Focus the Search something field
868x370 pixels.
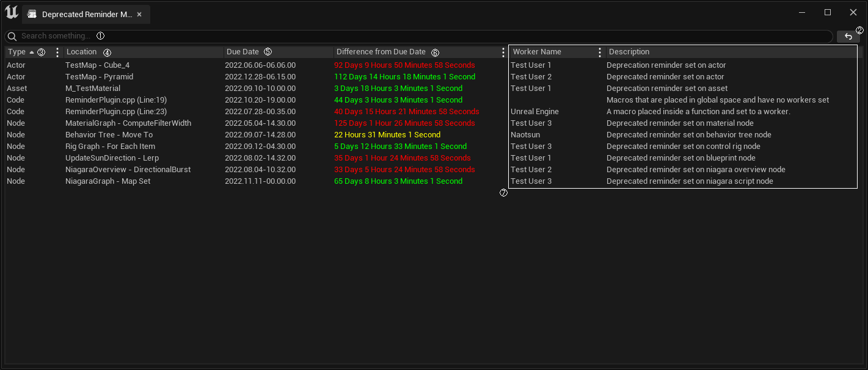(x=418, y=37)
